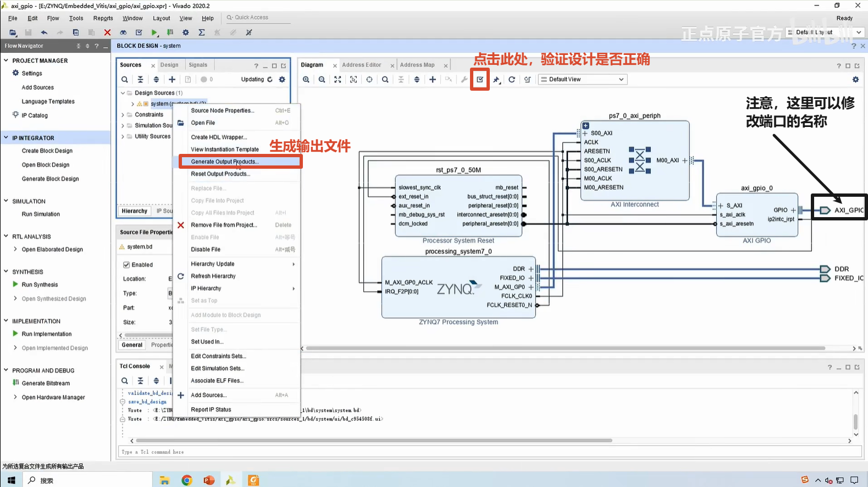Click Run Implementation in Flow Navigator
Screen dimensions: 868x487
pyautogui.click(x=47, y=334)
